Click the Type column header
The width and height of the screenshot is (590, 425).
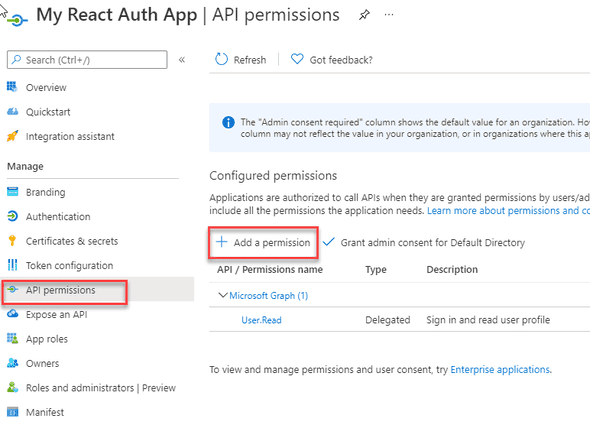376,270
